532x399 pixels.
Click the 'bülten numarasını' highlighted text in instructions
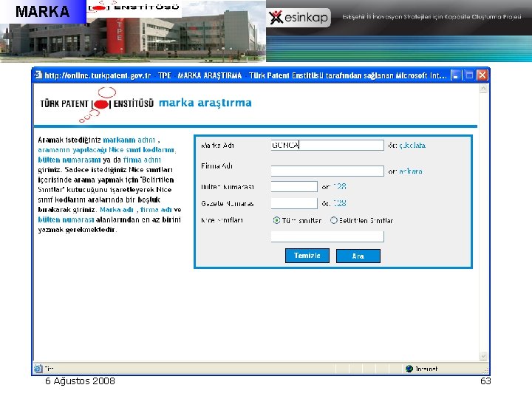tap(69, 160)
